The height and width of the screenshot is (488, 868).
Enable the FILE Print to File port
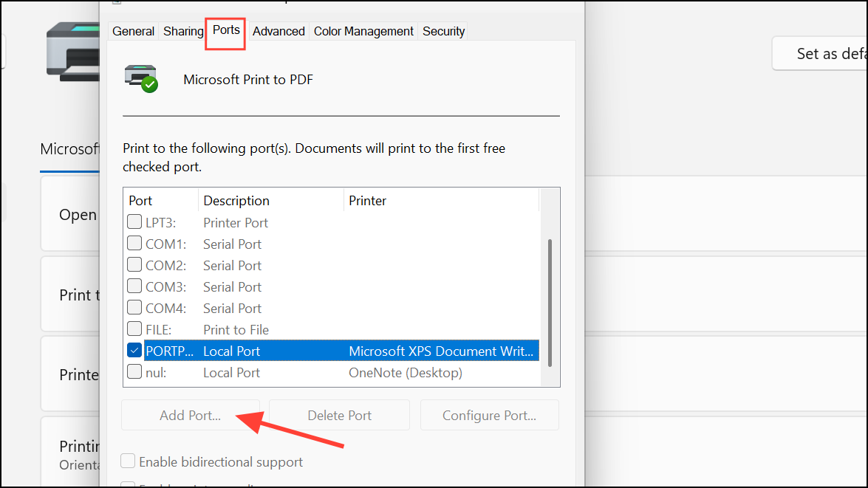click(x=134, y=329)
